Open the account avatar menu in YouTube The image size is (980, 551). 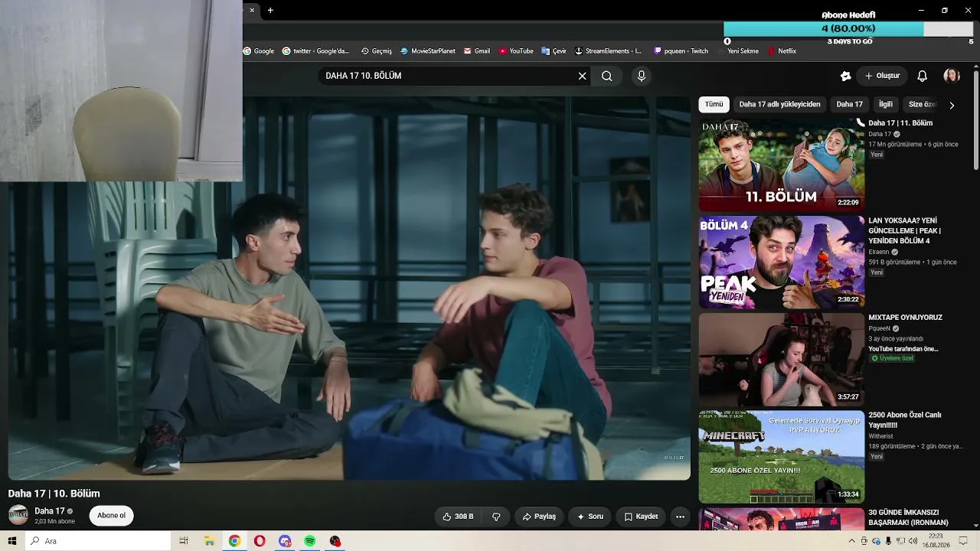pos(952,76)
